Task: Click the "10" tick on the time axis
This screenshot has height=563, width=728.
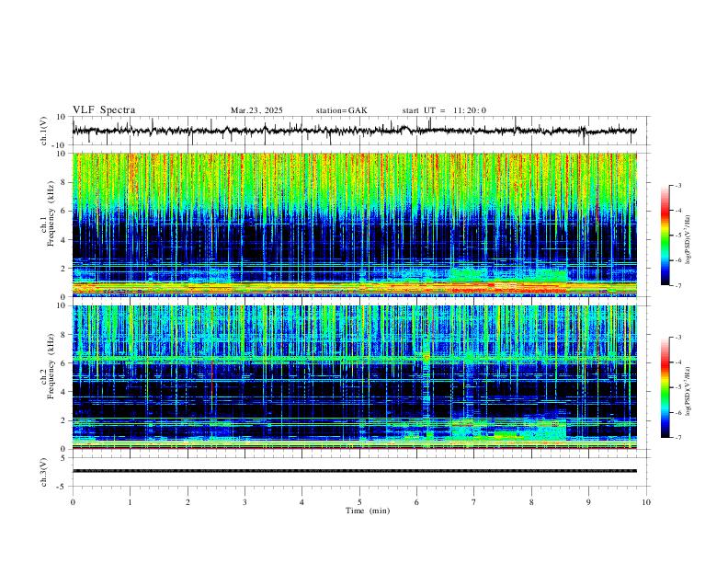Action: pos(646,502)
